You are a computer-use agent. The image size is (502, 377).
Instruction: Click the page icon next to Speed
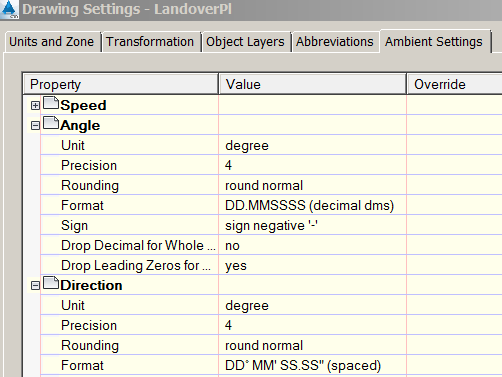click(51, 103)
